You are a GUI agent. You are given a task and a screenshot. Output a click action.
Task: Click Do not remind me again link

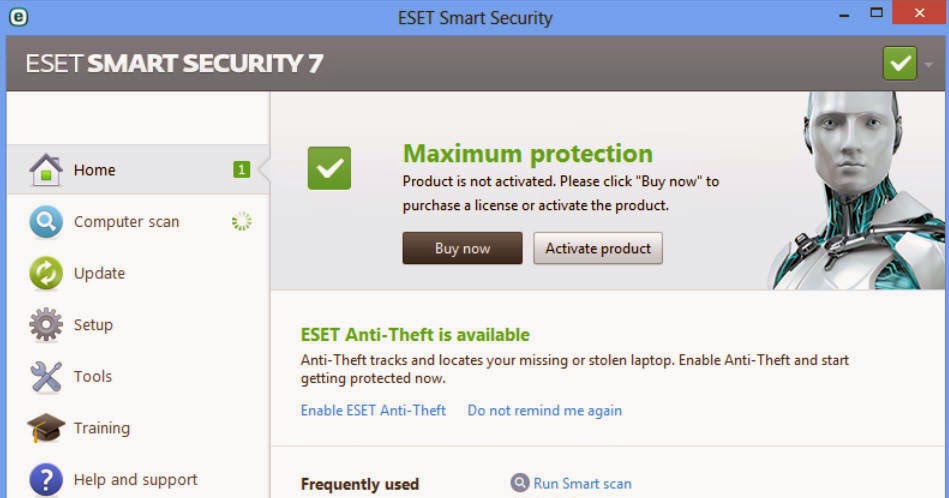pyautogui.click(x=545, y=410)
